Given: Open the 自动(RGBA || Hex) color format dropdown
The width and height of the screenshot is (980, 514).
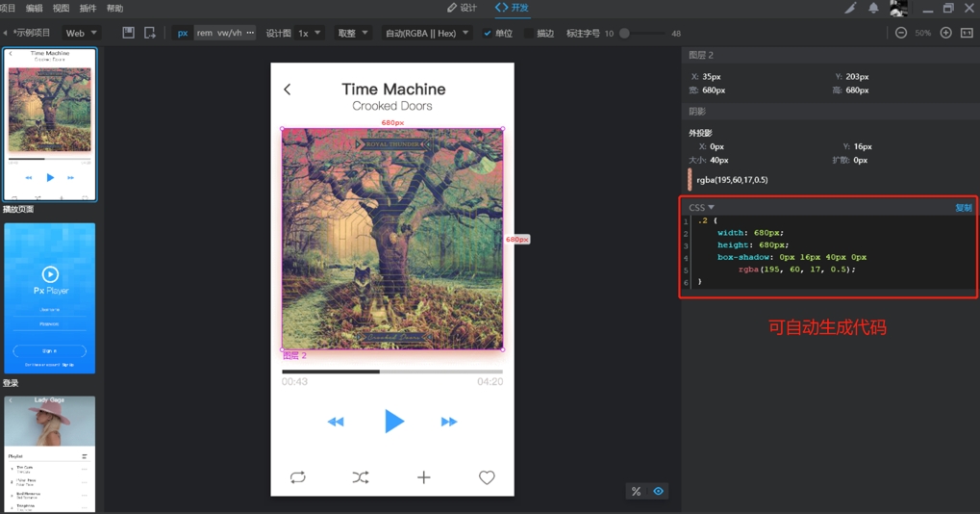Looking at the screenshot, I should [426, 33].
